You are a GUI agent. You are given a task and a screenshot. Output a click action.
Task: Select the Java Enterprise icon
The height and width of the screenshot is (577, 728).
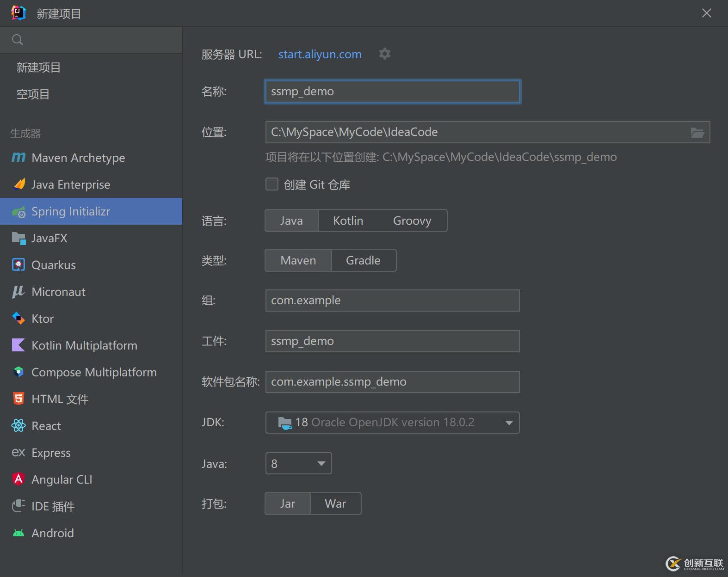click(19, 184)
